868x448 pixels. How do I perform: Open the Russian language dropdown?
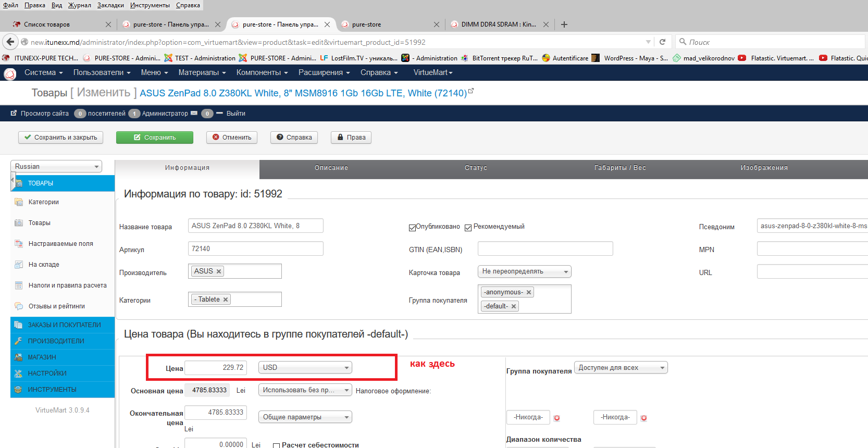56,167
